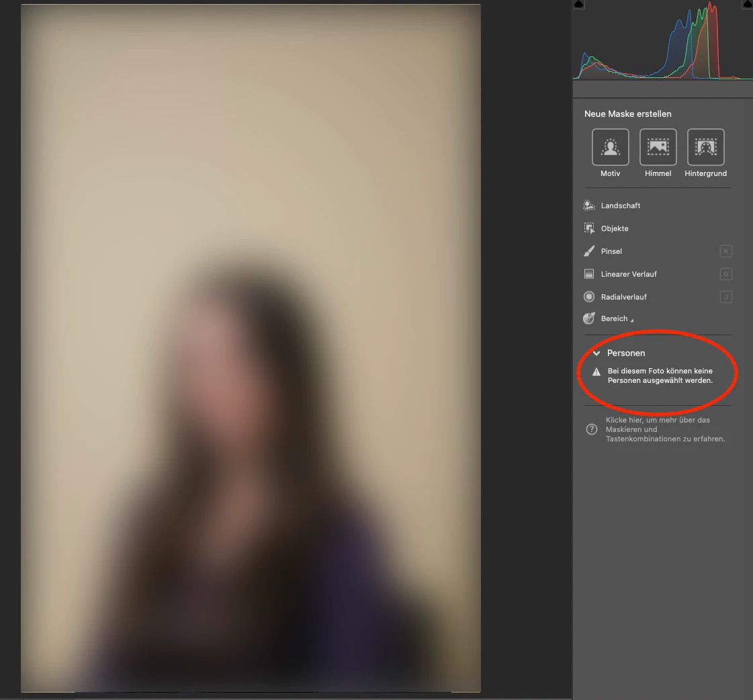
Task: Click the Objekte label
Action: click(x=614, y=228)
